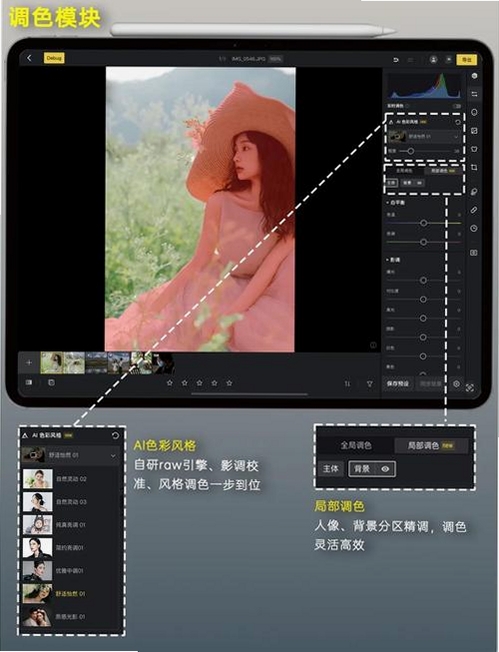Viewport: 499px width, 652px height.
Task: Toggle the eye icon in the enlarged 局部调色 callout
Action: (x=385, y=469)
